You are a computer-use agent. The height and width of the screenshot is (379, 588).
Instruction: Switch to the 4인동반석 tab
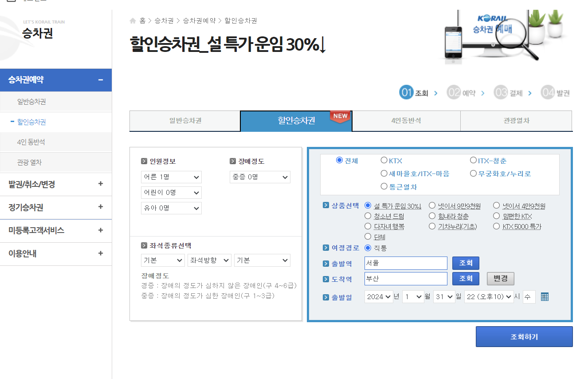tap(406, 120)
